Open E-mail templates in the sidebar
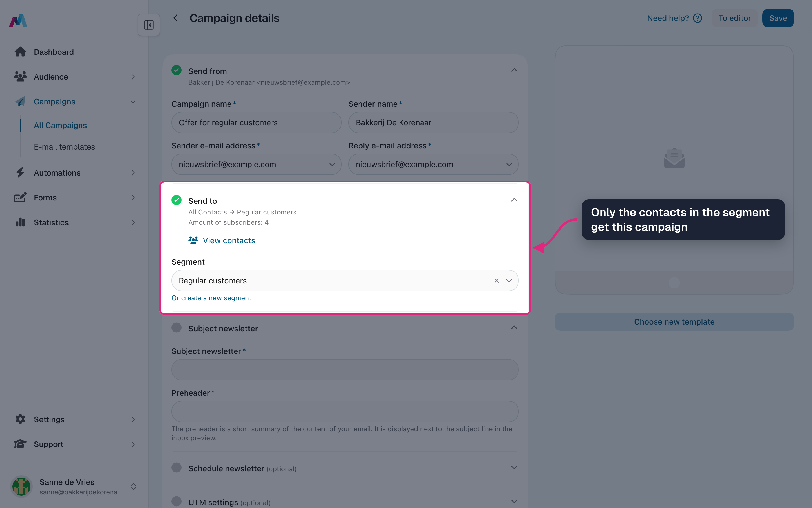This screenshot has width=812, height=508. coord(64,147)
